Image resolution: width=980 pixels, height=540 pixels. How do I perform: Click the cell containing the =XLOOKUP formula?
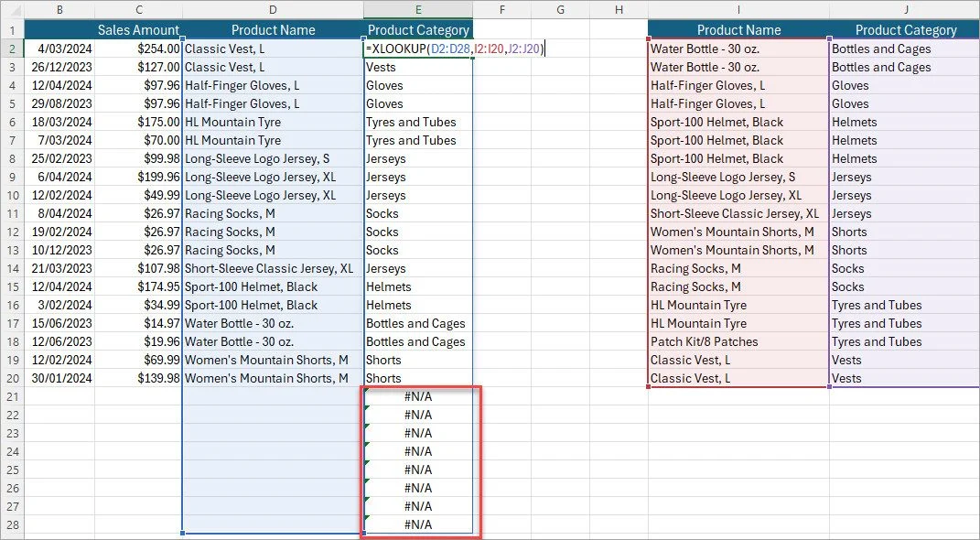(418, 49)
